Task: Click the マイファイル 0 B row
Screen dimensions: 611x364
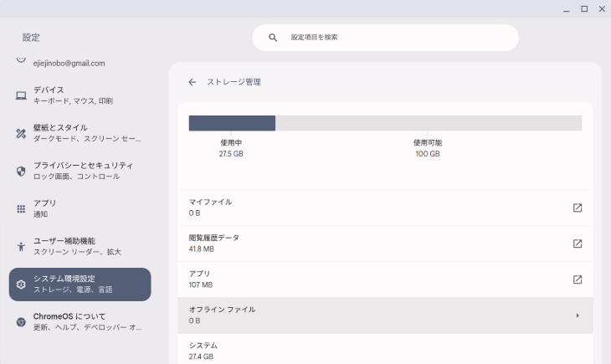Action: pyautogui.click(x=385, y=208)
